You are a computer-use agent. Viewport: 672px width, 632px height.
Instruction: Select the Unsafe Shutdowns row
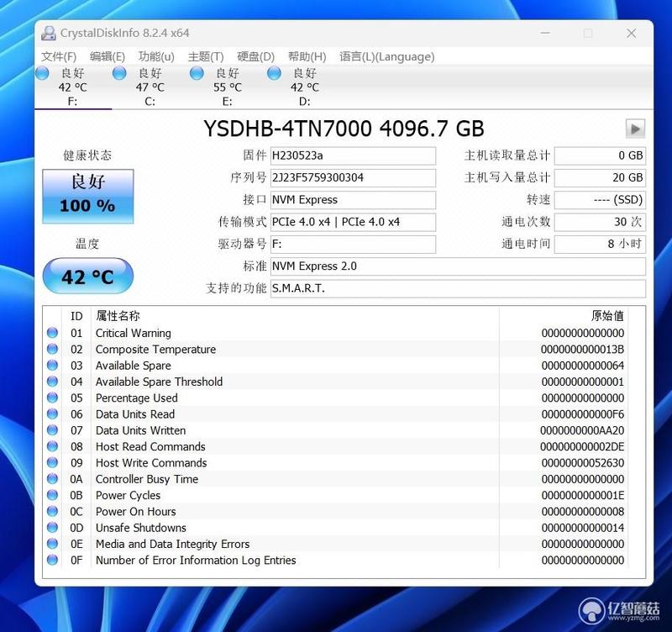(335, 529)
